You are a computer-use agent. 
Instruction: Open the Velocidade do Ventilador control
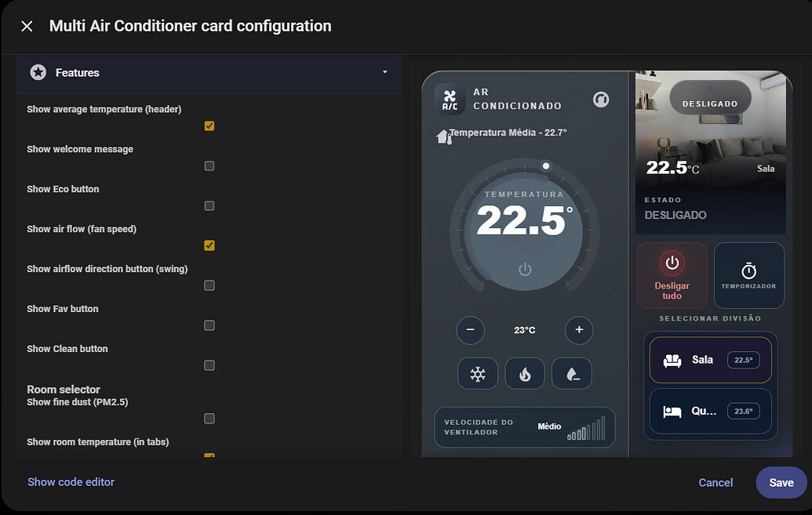pyautogui.click(x=525, y=427)
